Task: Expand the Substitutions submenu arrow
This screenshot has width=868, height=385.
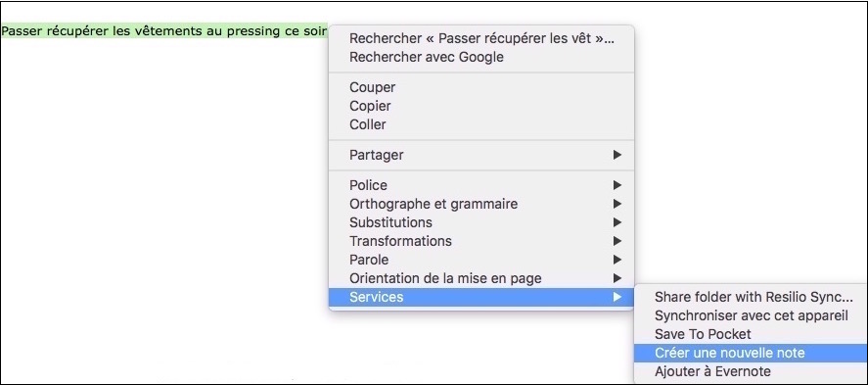Action: coord(617,222)
